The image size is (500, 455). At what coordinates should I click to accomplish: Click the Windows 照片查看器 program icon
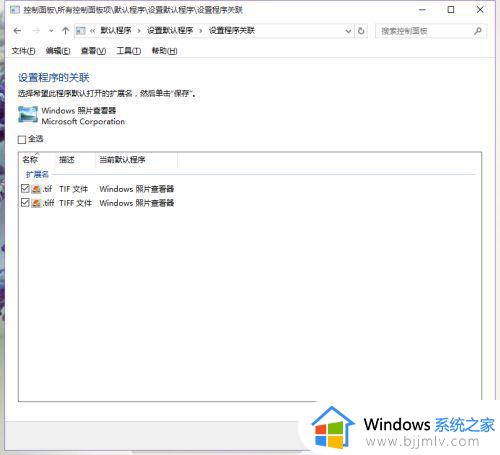pyautogui.click(x=28, y=115)
